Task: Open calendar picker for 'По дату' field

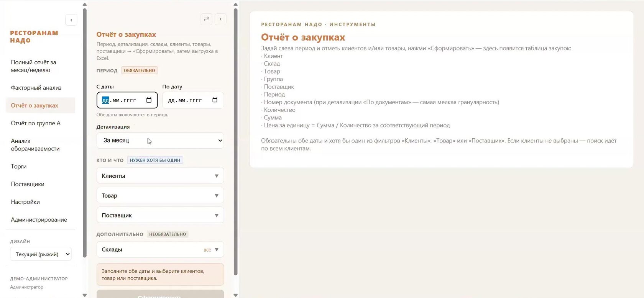Action: tap(215, 100)
